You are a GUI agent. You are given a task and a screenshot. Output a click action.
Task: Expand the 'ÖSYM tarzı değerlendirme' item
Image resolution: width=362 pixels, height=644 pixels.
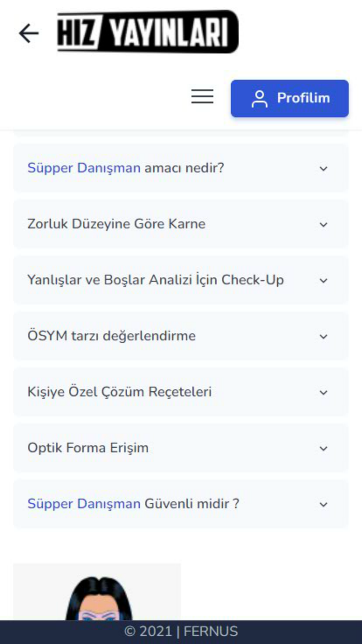[x=181, y=336]
